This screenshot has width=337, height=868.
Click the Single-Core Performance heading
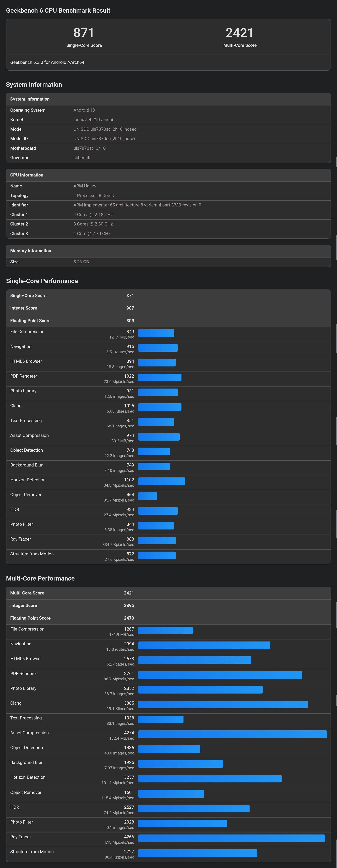(42, 281)
